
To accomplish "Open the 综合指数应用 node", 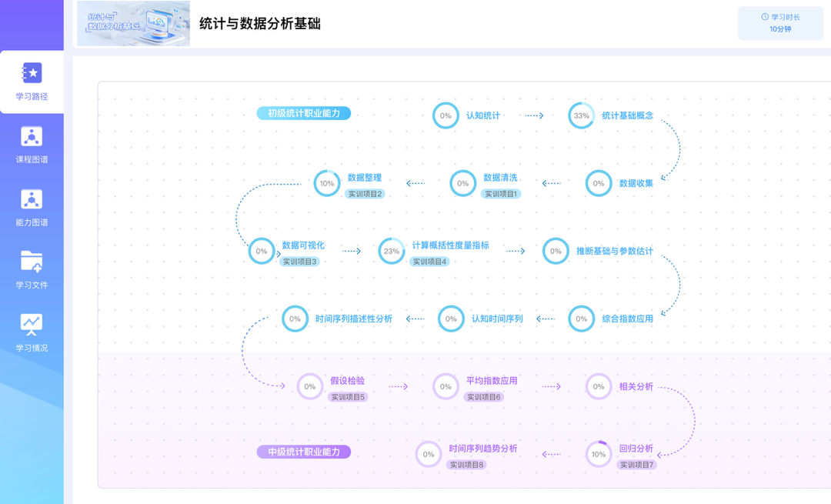I will pos(628,319).
